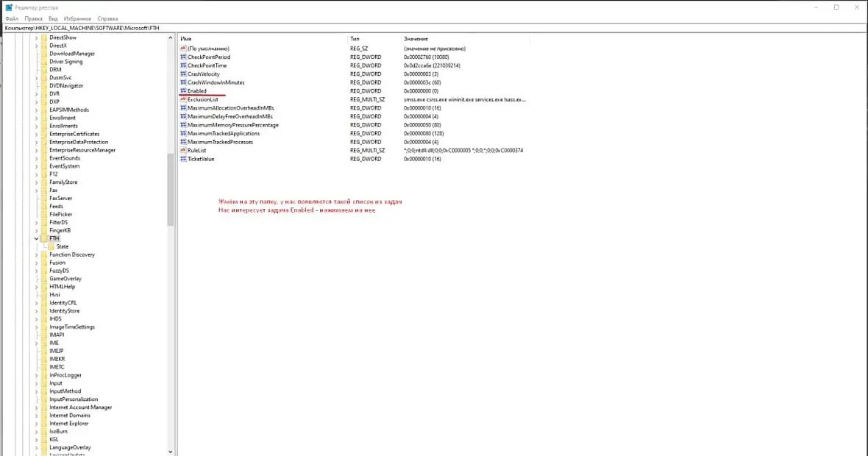
Task: Click the Registry Editor app icon in title bar
Action: pyautogui.click(x=9, y=7)
